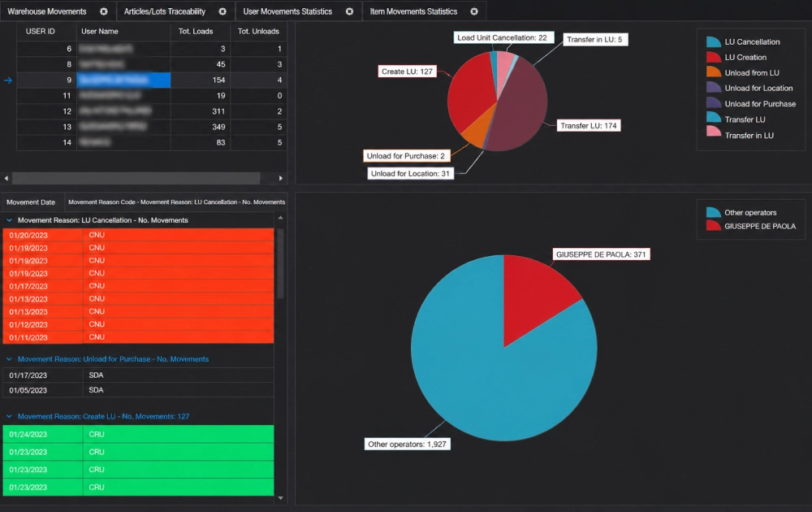
Task: Click the 311 total loads cell
Action: point(201,111)
